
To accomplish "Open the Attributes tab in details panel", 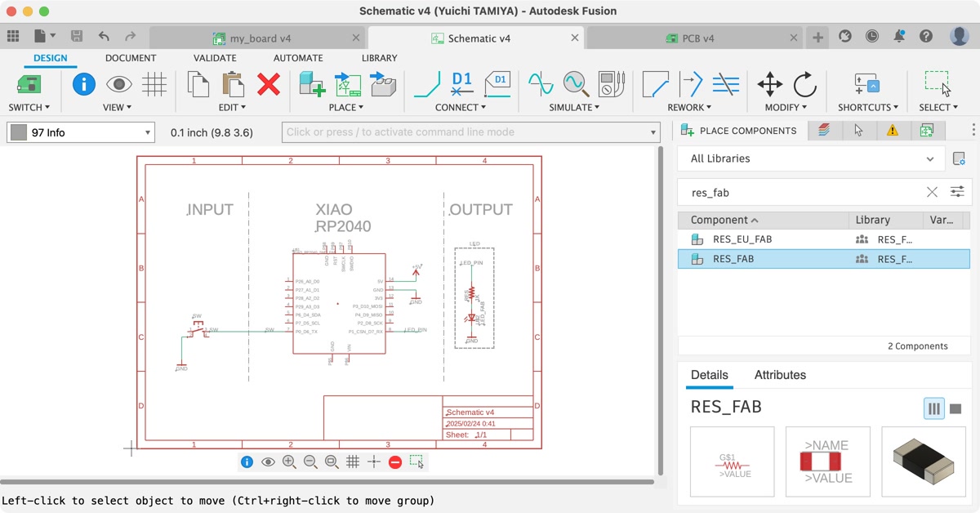I will point(780,375).
